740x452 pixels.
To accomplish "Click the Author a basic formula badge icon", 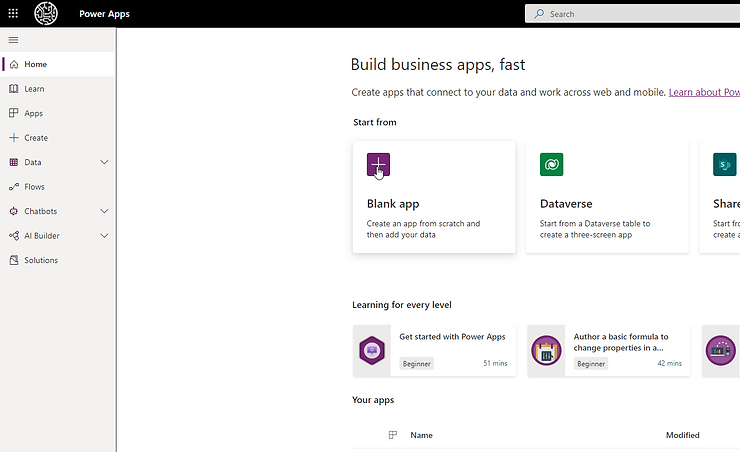I will pos(546,350).
